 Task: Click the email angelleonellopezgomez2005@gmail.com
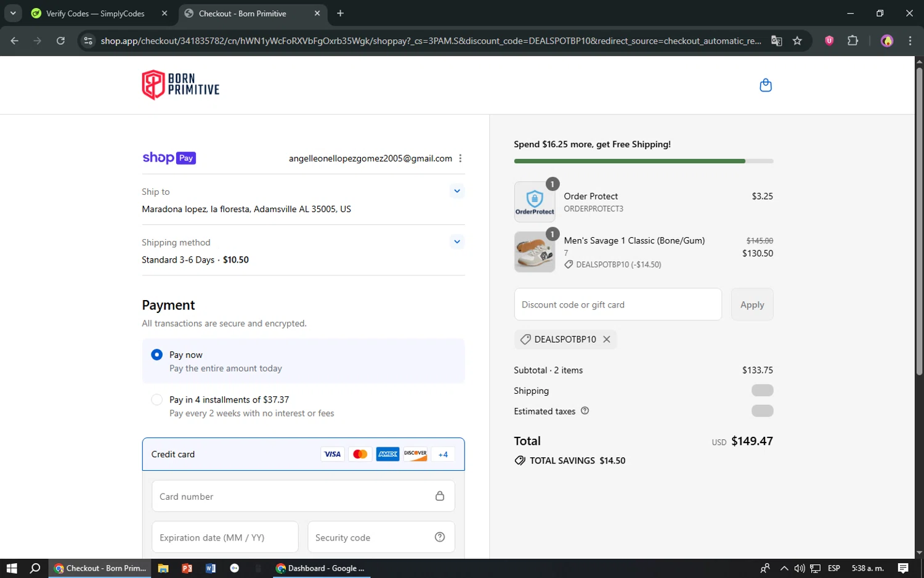click(370, 158)
